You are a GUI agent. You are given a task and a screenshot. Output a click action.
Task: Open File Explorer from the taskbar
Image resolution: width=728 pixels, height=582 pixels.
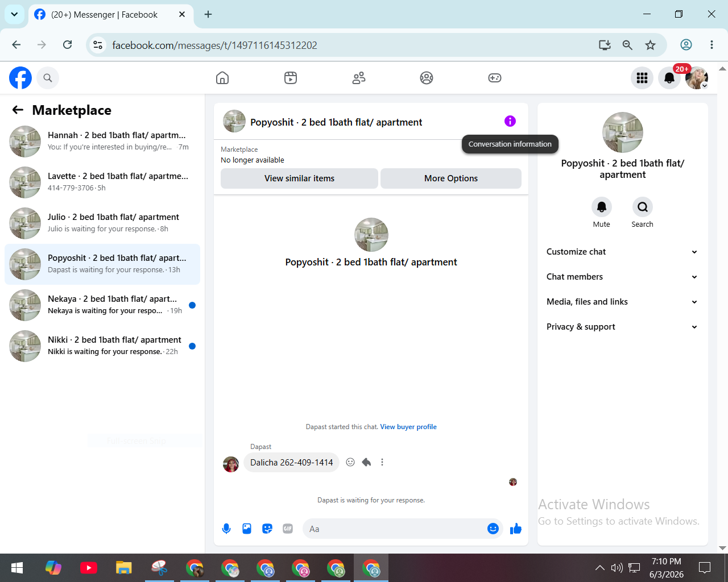point(124,568)
